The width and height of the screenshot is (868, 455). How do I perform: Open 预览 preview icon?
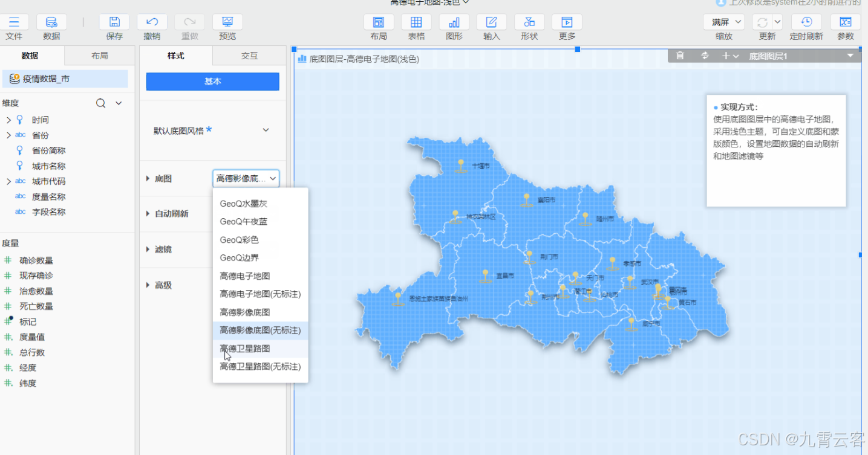(227, 22)
